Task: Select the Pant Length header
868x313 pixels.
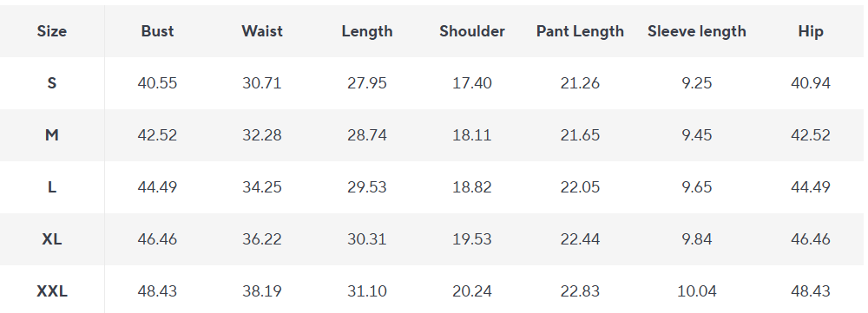Action: point(580,31)
